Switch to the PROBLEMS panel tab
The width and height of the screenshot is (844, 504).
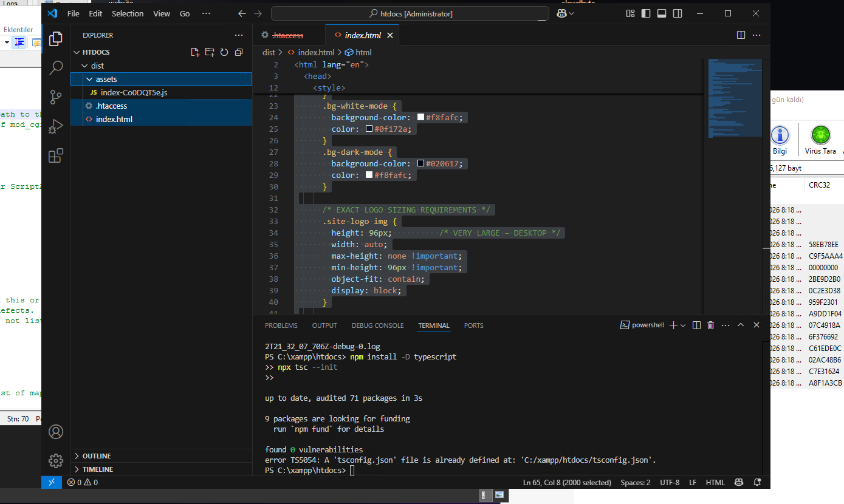281,325
